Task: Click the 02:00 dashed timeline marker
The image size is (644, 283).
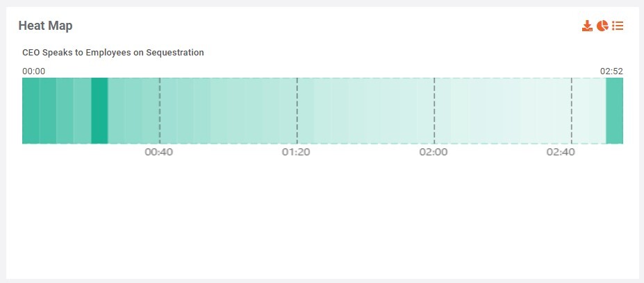Action: click(x=434, y=111)
